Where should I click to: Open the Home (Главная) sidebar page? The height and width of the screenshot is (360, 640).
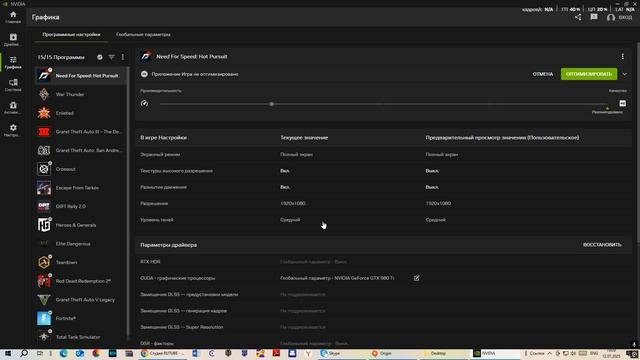13,17
